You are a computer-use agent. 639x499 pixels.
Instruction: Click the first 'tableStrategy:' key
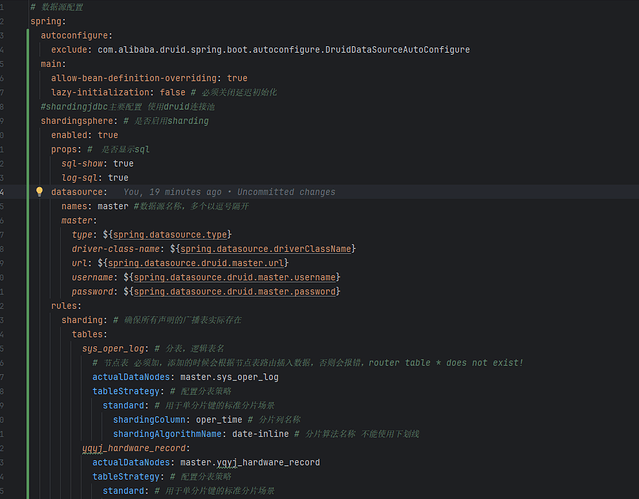point(128,391)
